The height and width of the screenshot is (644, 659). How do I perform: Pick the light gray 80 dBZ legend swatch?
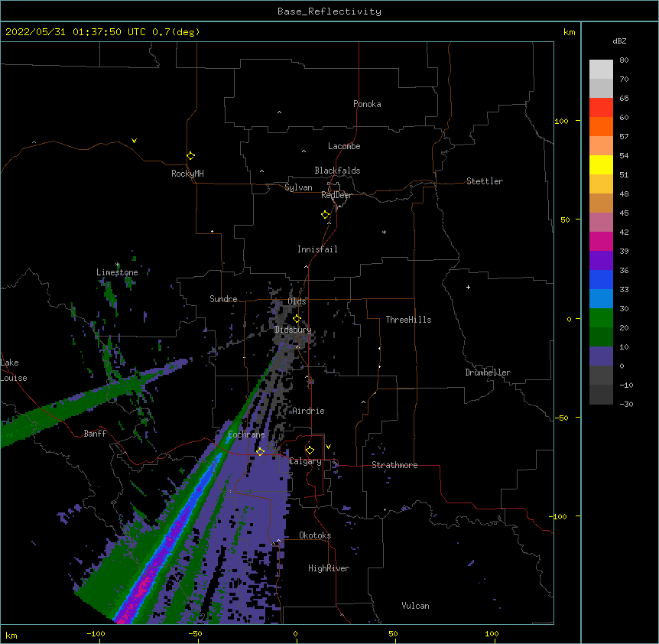point(601,70)
